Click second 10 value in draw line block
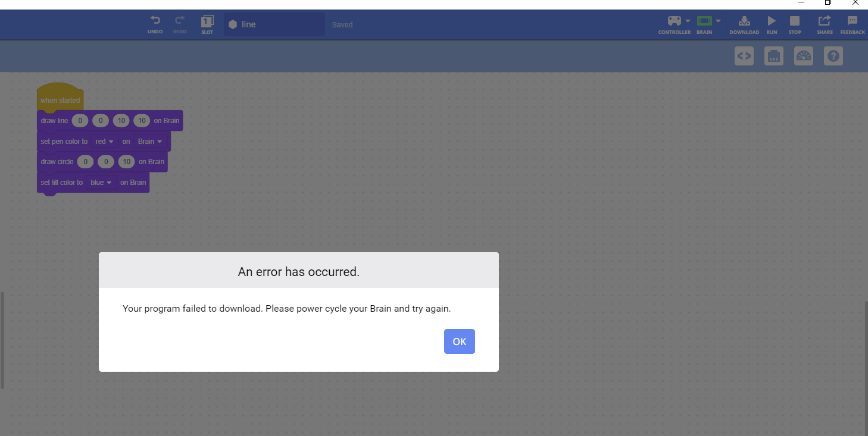 (x=142, y=121)
